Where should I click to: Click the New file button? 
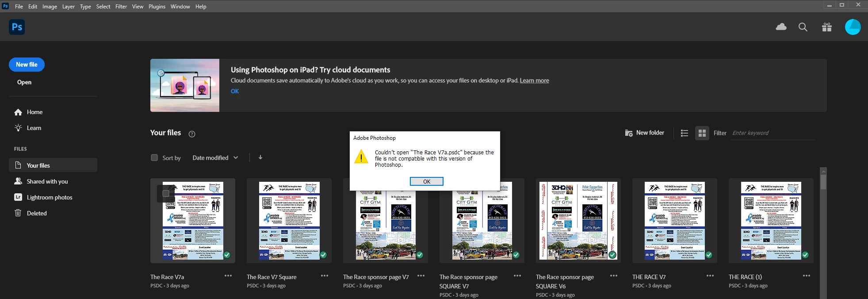click(27, 65)
